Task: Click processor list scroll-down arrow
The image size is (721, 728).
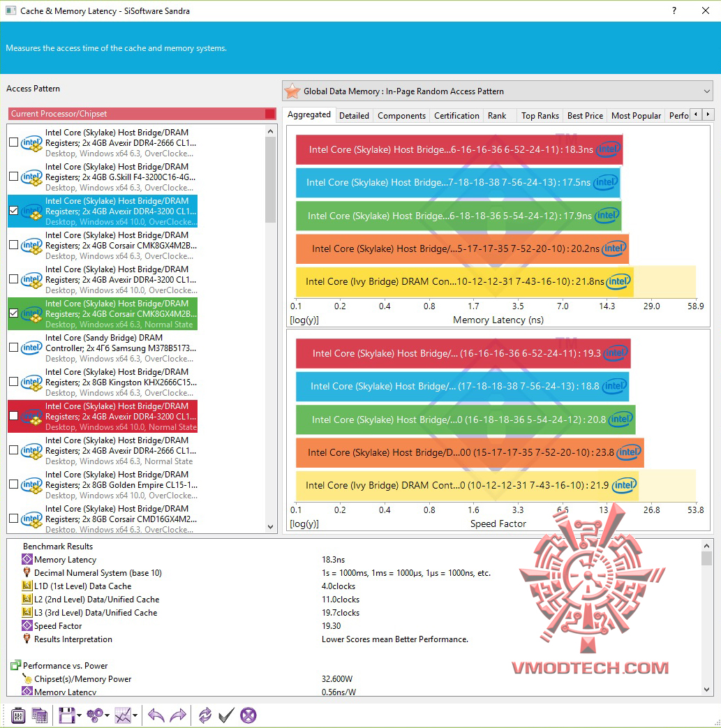Action: 271,526
